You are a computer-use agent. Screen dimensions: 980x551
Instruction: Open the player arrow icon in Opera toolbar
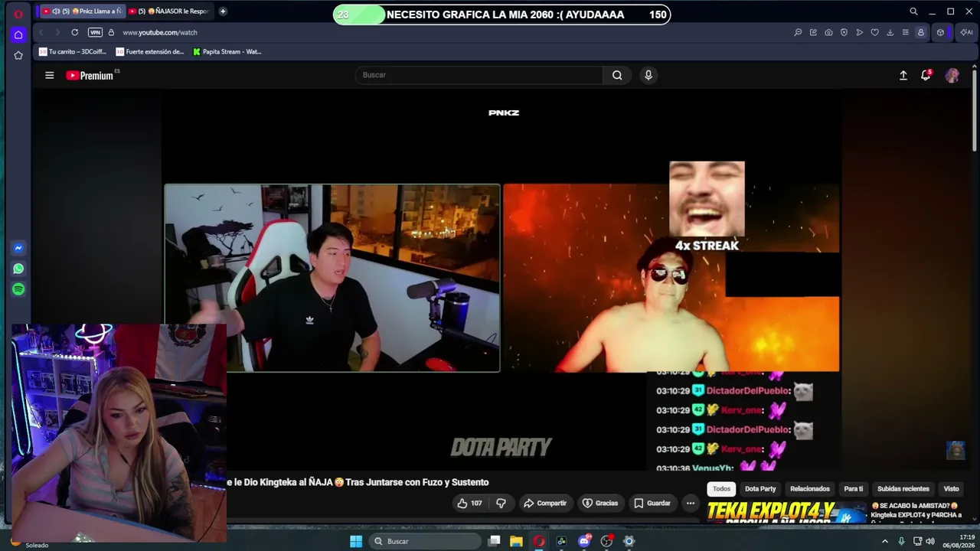click(860, 32)
